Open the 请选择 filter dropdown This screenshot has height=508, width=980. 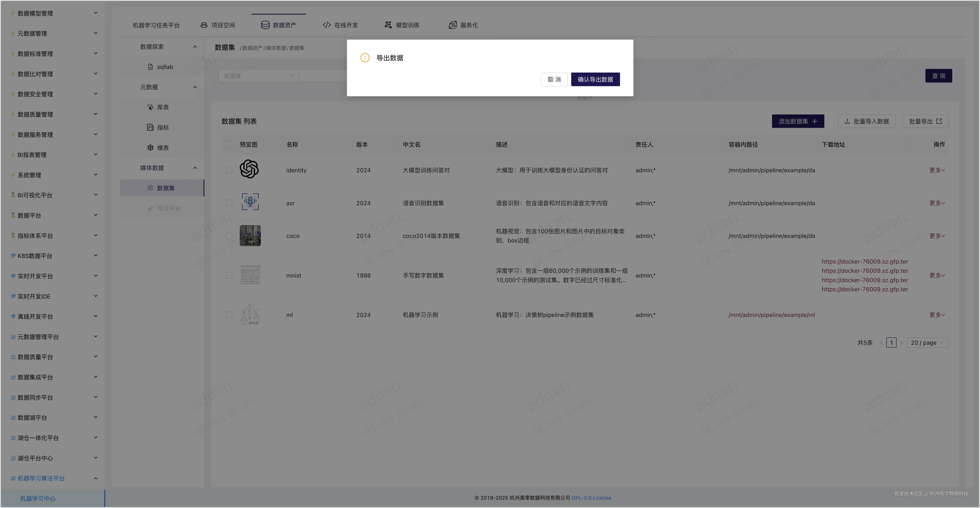(x=258, y=76)
